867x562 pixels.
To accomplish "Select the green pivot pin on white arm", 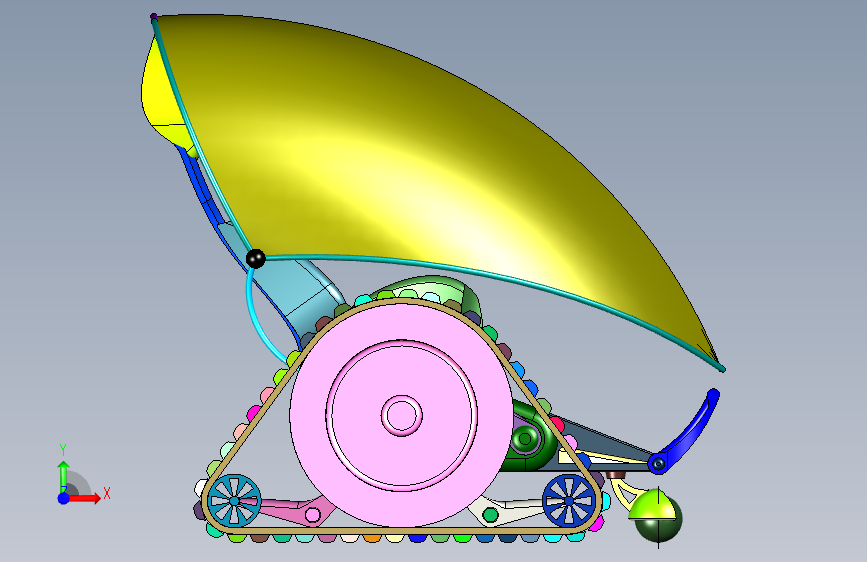I will click(490, 515).
